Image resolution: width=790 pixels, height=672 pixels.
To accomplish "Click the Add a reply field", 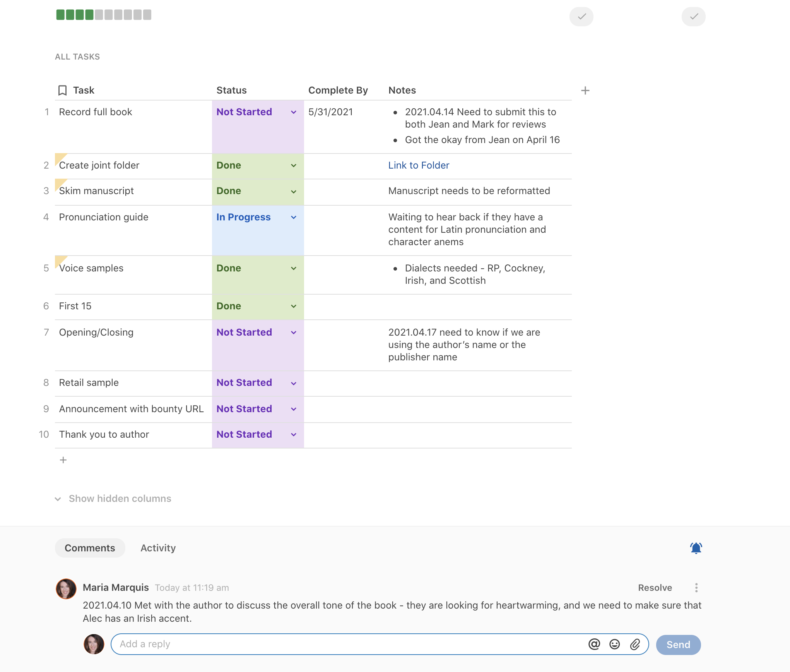I will click(x=348, y=644).
